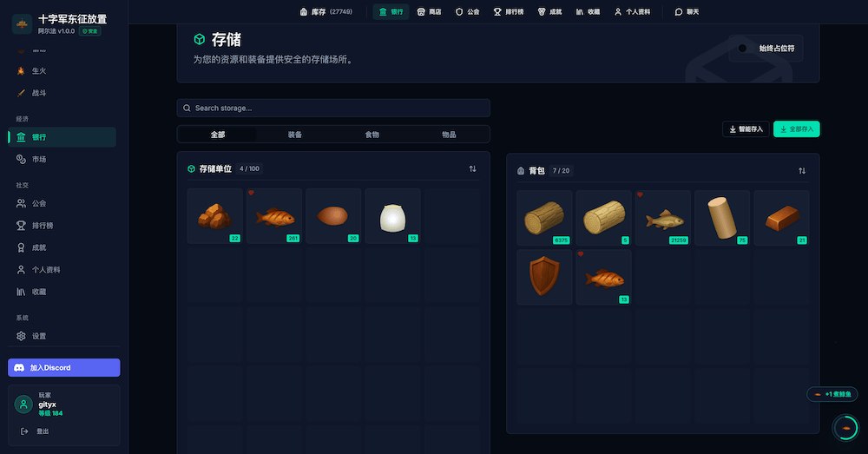Image resolution: width=868 pixels, height=454 pixels.
Task: Select the wooden shield in backpack
Action: pos(544,277)
